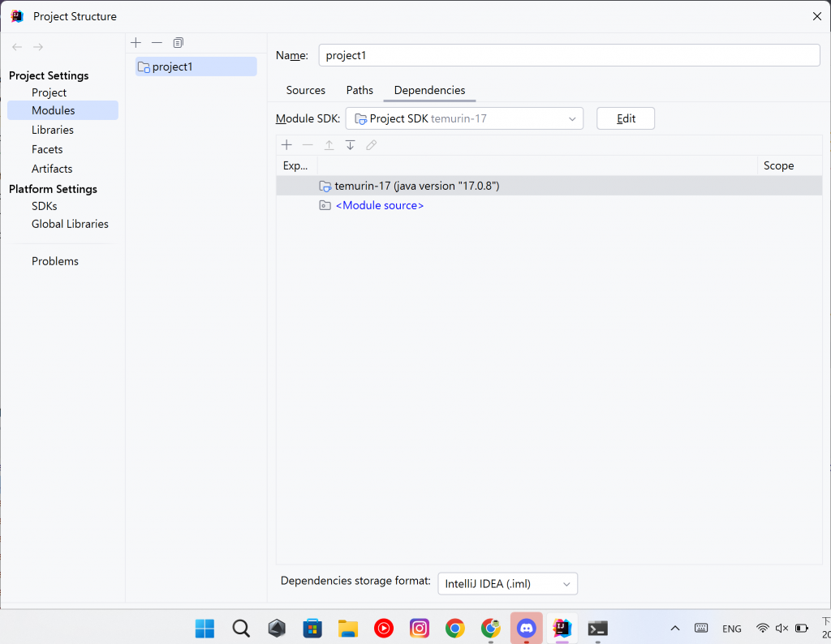Open the terminal from taskbar
Viewport: 831px width, 644px height.
[x=598, y=629]
